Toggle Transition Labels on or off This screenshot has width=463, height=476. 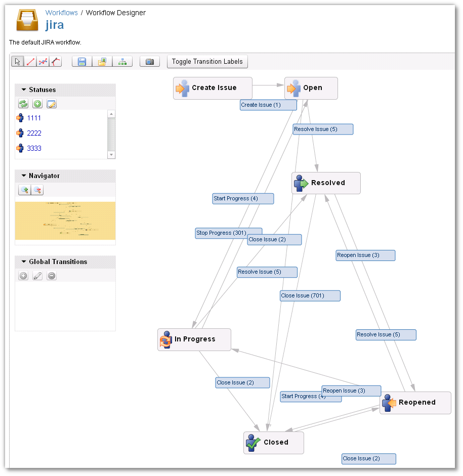click(x=207, y=62)
